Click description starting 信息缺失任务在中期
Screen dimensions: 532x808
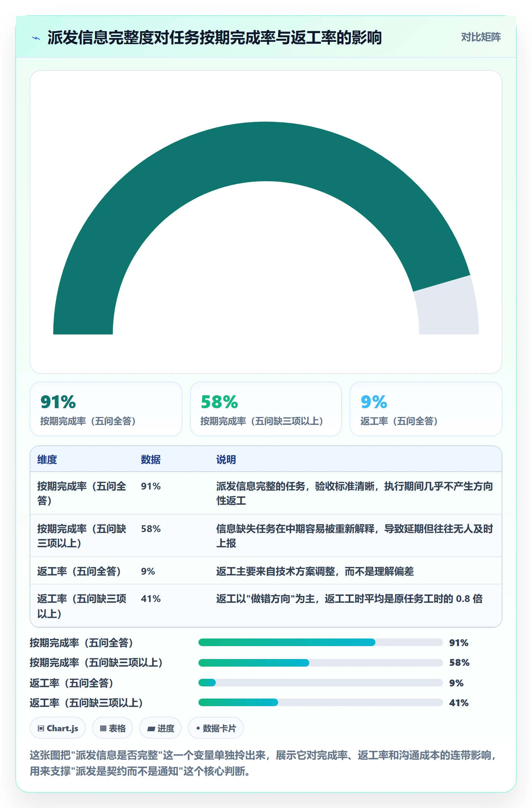[x=355, y=536]
